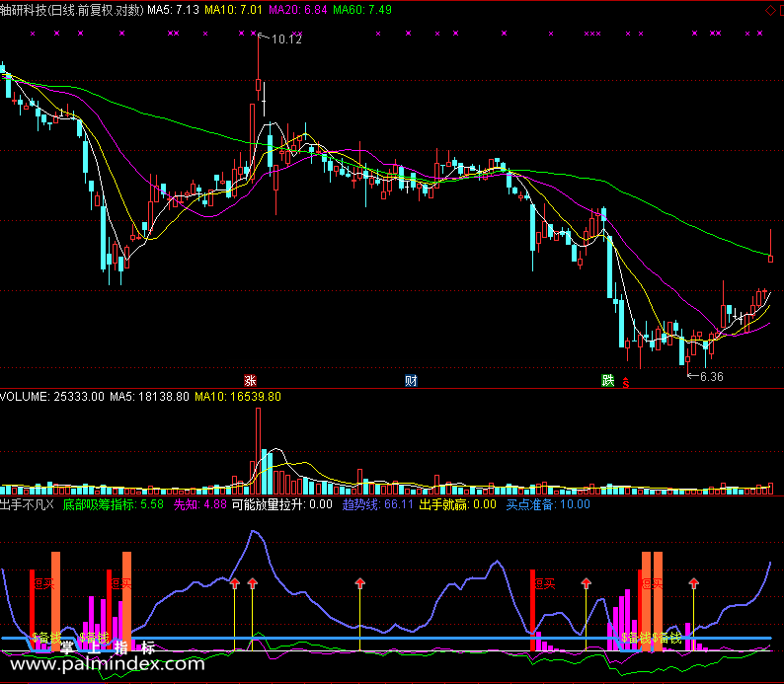Click the VOLUME: 25333.00 label

point(52,397)
